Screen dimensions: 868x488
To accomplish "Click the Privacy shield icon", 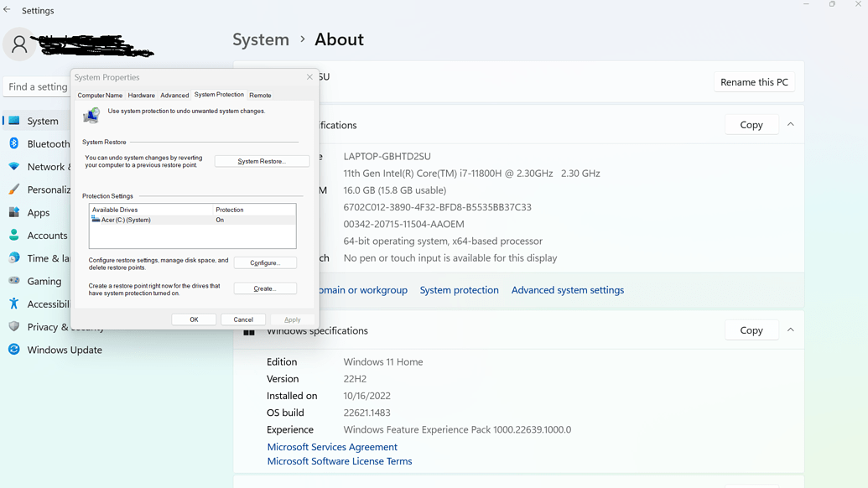I will (x=14, y=326).
